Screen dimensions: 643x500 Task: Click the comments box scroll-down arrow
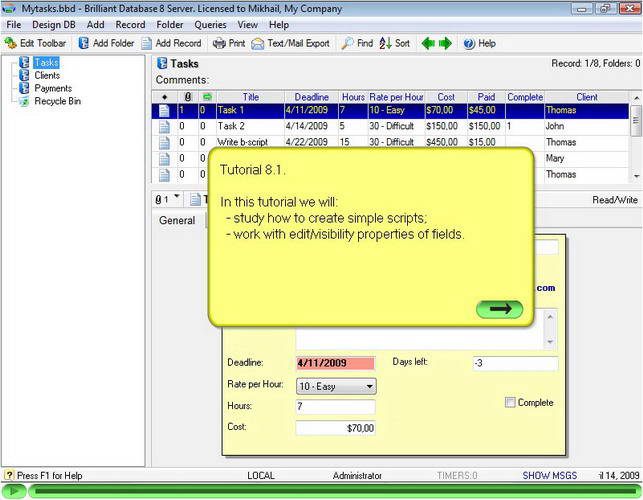point(550,341)
